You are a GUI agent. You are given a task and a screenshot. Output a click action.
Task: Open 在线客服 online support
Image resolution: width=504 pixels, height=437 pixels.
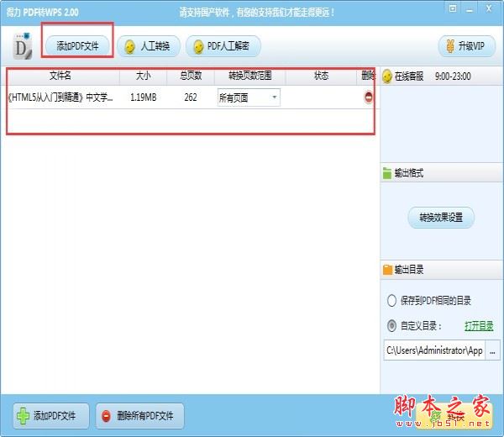click(x=409, y=76)
